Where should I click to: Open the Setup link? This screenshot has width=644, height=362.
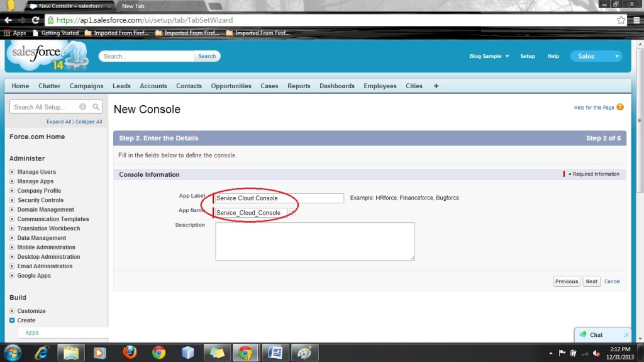pyautogui.click(x=528, y=57)
